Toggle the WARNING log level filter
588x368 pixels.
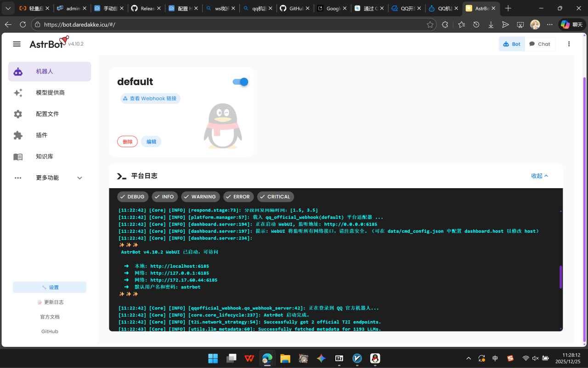[199, 197]
